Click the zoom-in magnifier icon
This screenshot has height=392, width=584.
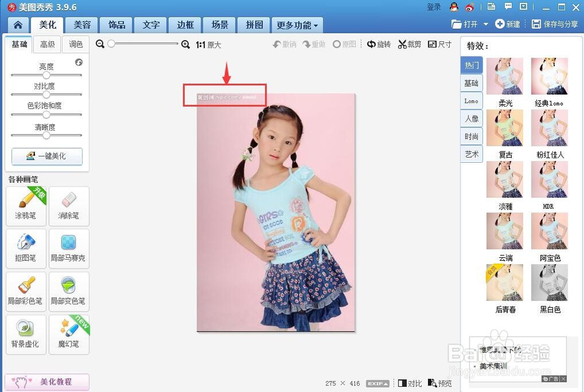(186, 44)
